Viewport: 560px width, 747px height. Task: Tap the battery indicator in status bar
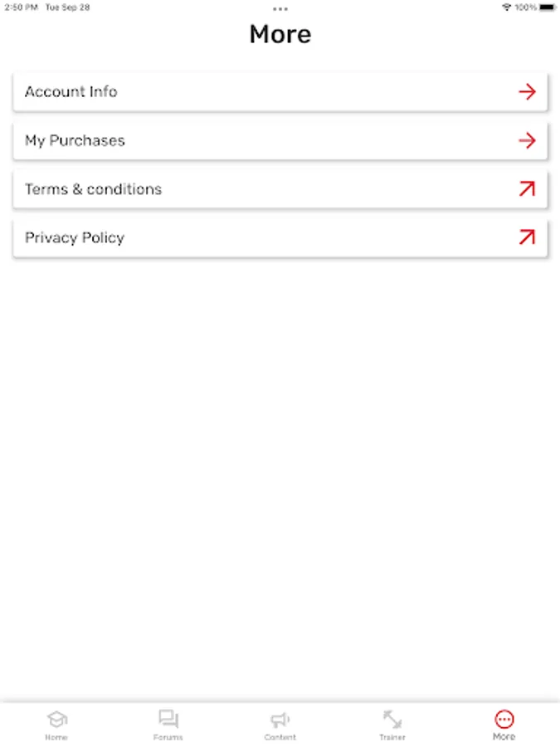[x=548, y=7]
